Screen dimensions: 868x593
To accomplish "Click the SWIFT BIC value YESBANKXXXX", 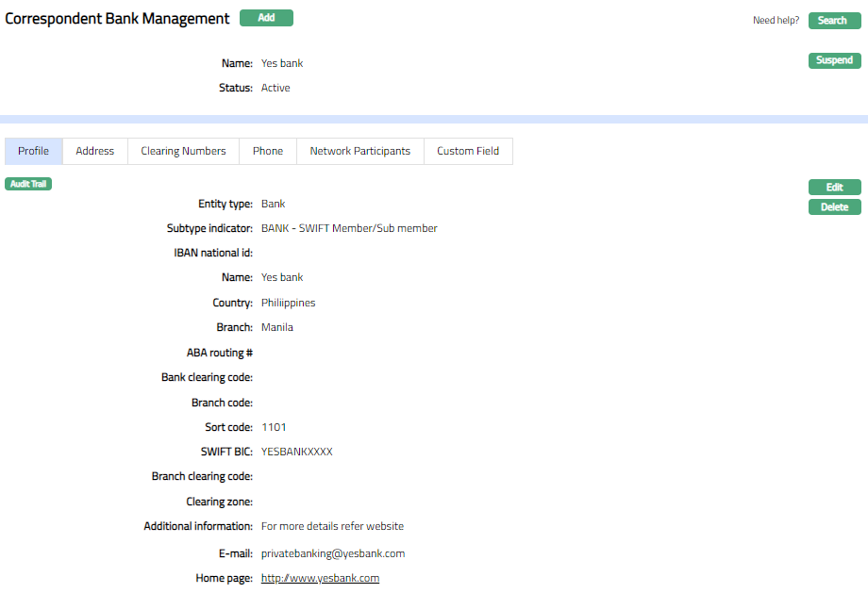I will [x=296, y=453].
